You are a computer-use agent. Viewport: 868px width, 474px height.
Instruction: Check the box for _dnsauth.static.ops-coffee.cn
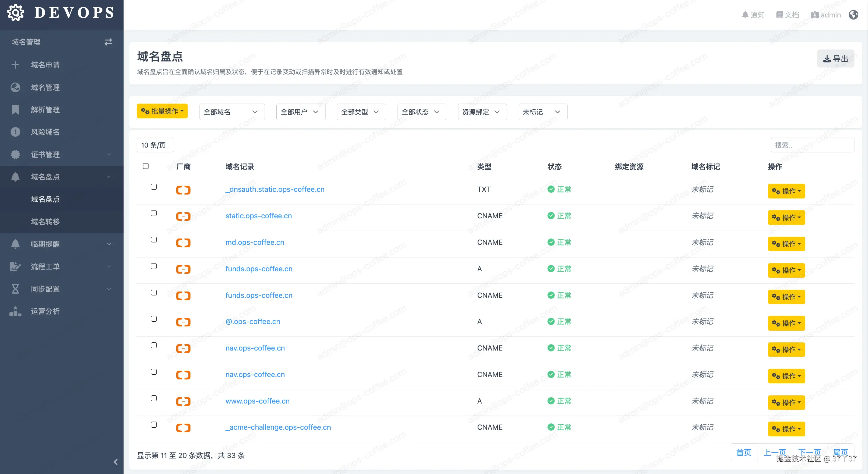pos(154,186)
